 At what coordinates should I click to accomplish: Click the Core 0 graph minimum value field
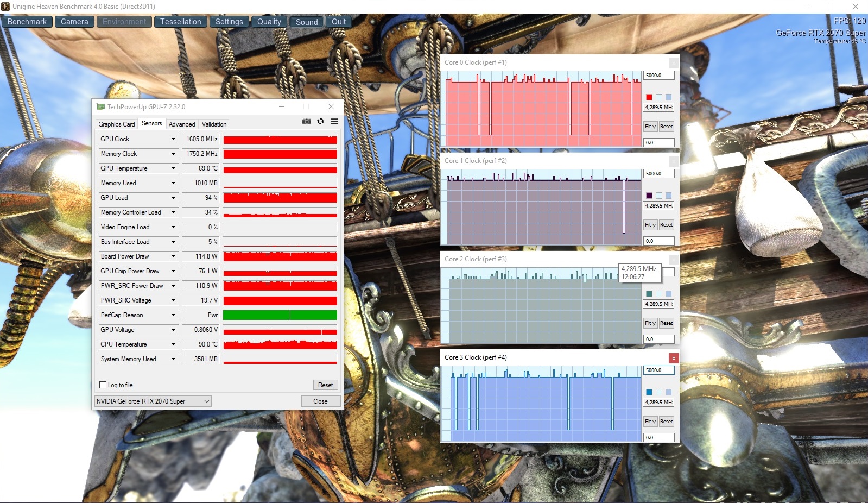pyautogui.click(x=659, y=143)
